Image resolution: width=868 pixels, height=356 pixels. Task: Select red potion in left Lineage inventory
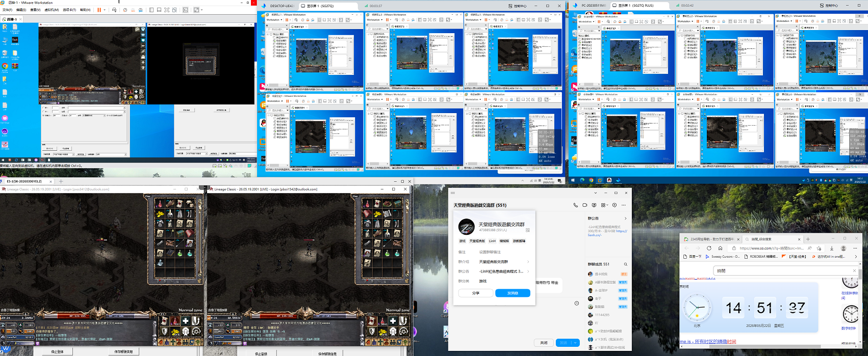[x=160, y=204]
